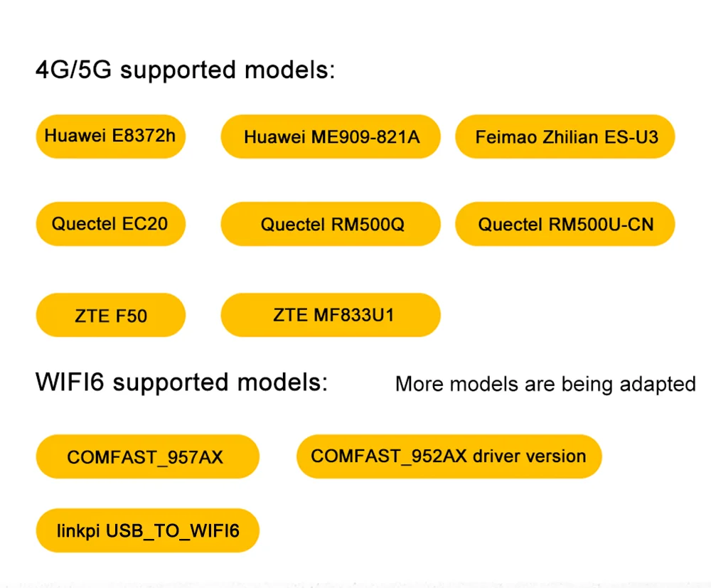Click the Quectel RM500Q pill

331,225
